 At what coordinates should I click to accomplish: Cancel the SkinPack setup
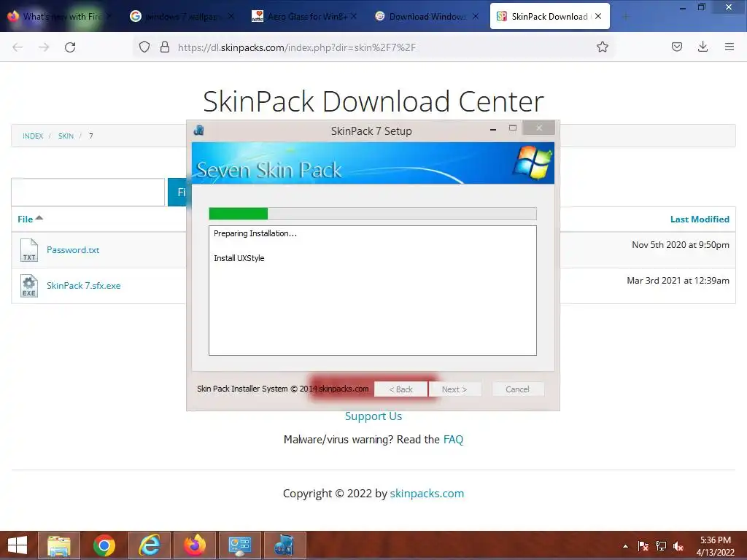(x=517, y=389)
